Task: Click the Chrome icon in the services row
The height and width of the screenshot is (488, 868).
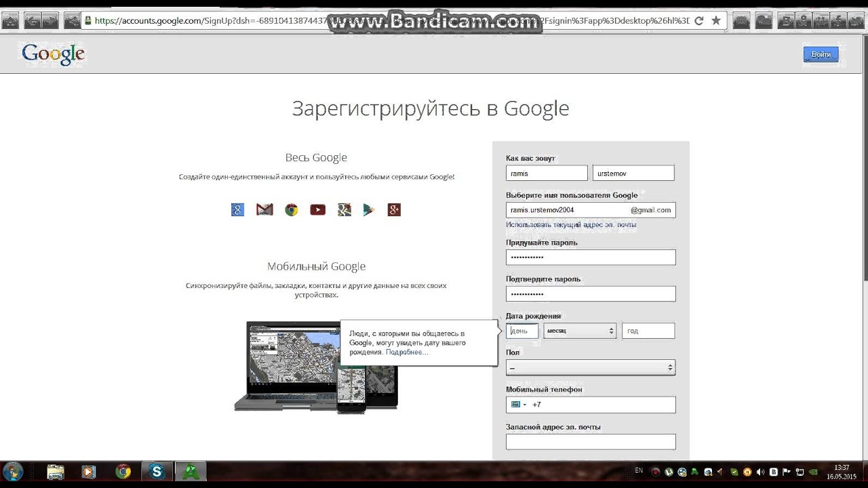Action: click(x=292, y=210)
